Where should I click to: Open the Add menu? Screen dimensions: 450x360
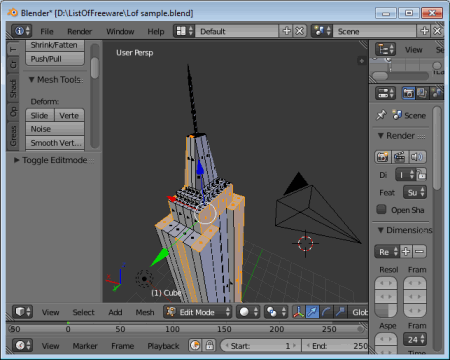click(x=115, y=312)
